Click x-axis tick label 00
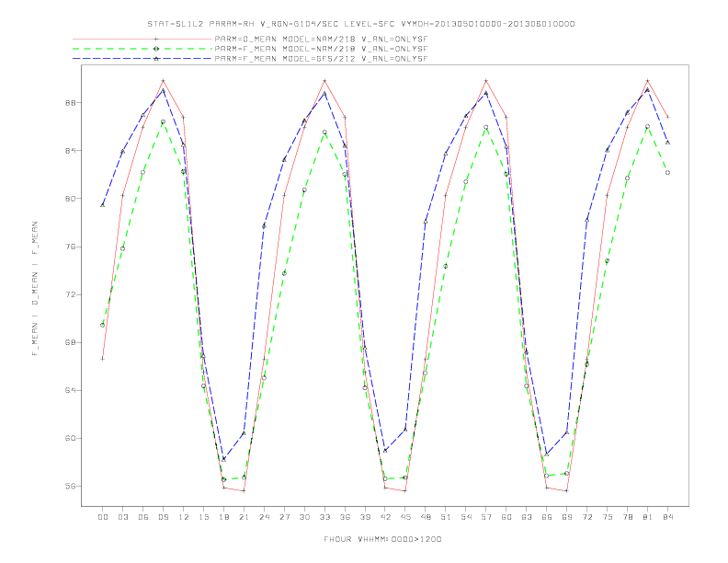 coord(103,517)
